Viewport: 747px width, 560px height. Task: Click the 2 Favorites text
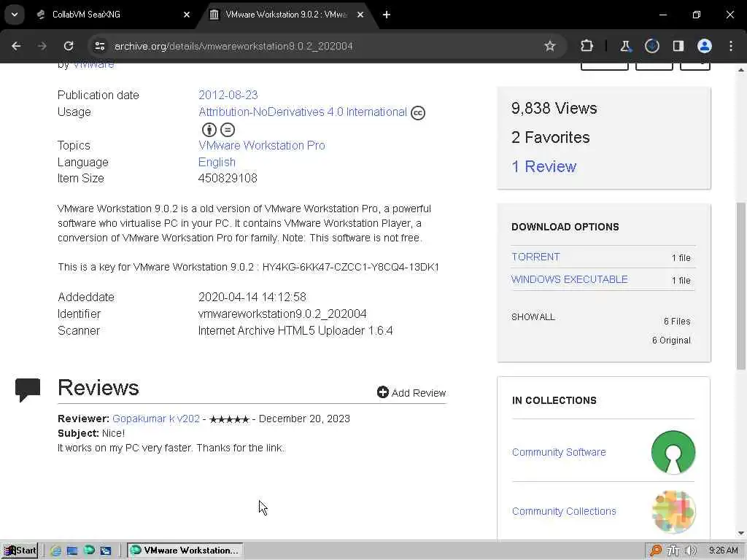pyautogui.click(x=550, y=138)
